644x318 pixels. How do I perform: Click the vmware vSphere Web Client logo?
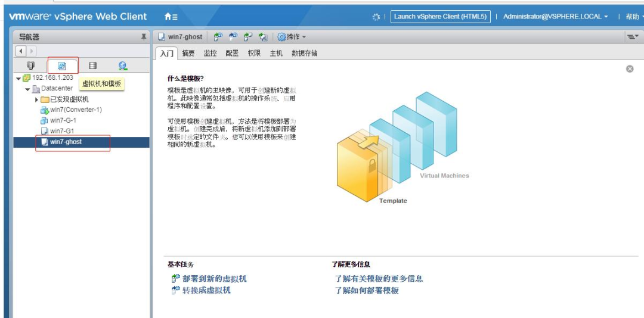(x=78, y=17)
